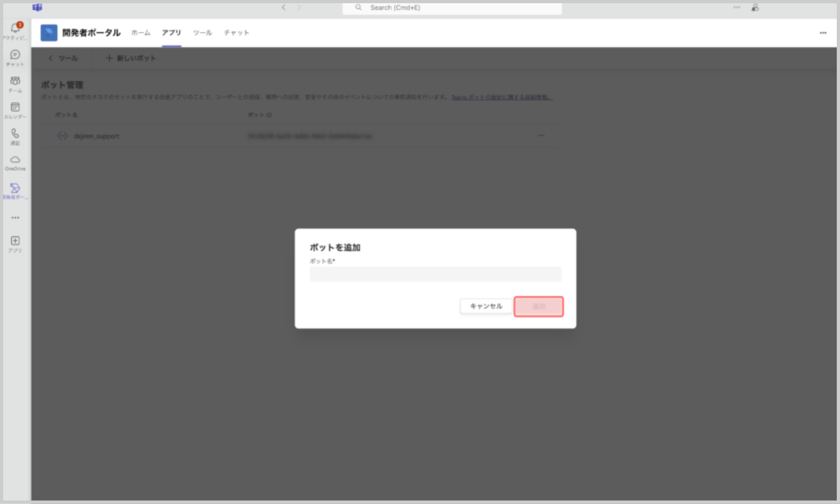This screenshot has width=840, height=504.
Task: Focus the ボット名 input field
Action: (435, 274)
